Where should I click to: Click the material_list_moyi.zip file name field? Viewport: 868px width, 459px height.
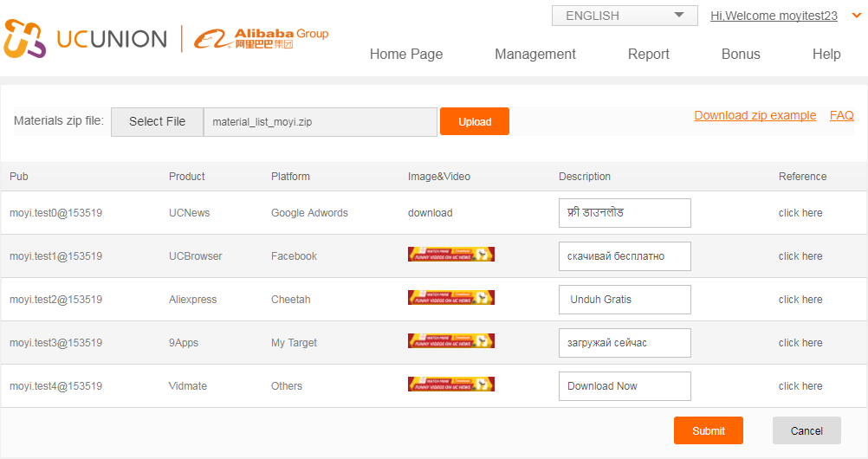pos(321,122)
